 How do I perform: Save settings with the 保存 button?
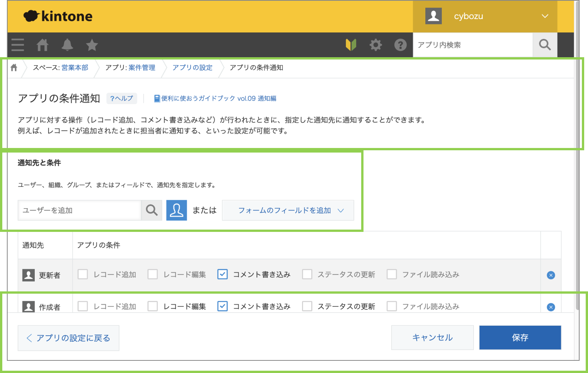pyautogui.click(x=520, y=338)
